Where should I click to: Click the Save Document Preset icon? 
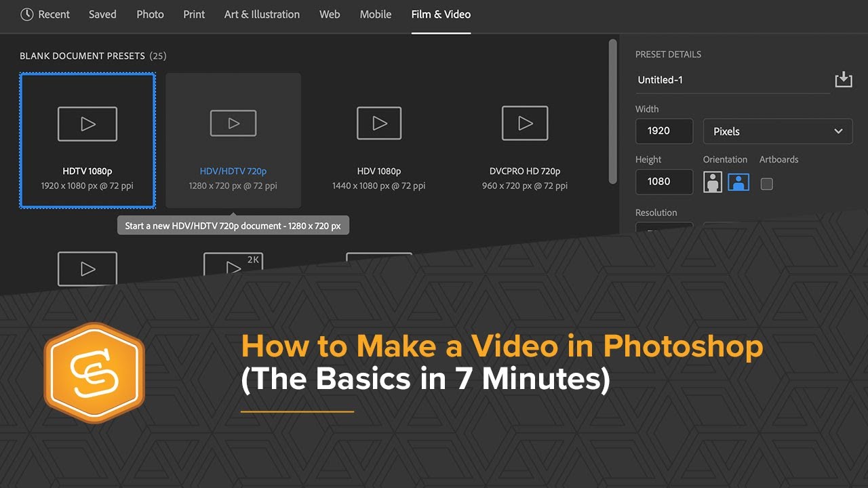pos(843,80)
